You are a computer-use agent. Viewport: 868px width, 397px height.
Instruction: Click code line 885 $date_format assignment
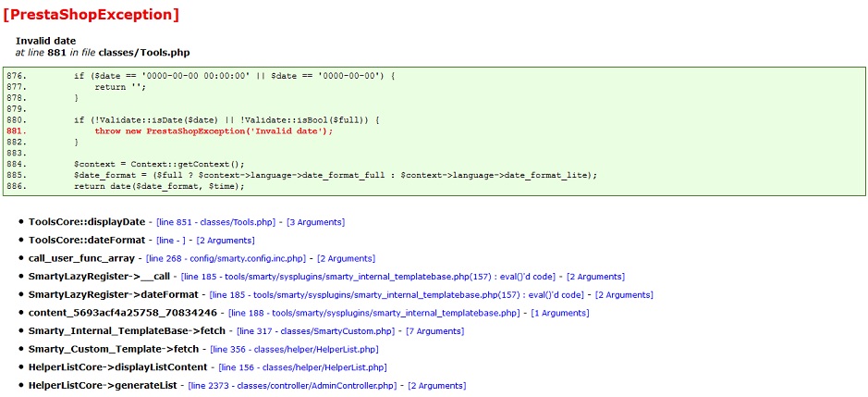pyautogui.click(x=336, y=175)
